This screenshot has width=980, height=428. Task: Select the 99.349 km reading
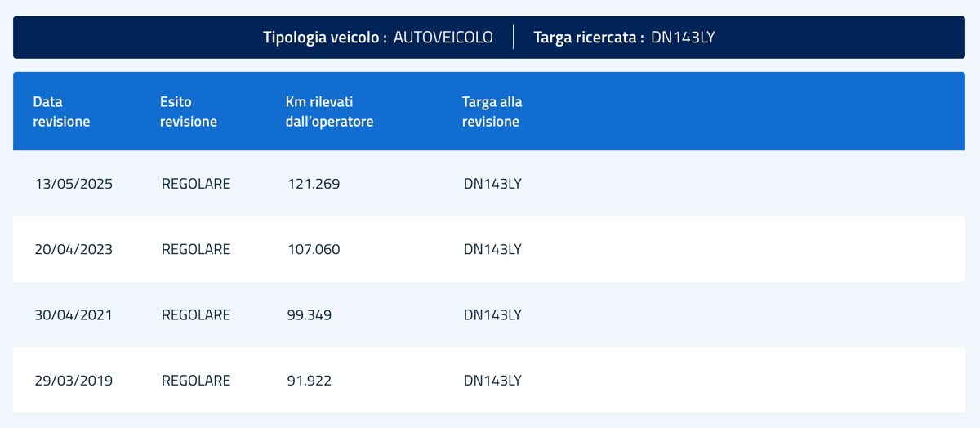coord(310,314)
